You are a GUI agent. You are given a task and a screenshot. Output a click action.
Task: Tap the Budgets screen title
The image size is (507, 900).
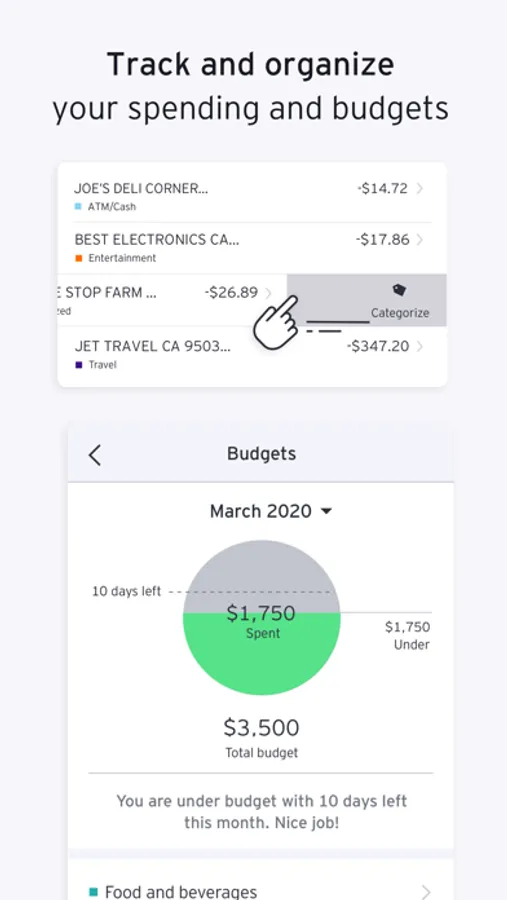point(262,453)
